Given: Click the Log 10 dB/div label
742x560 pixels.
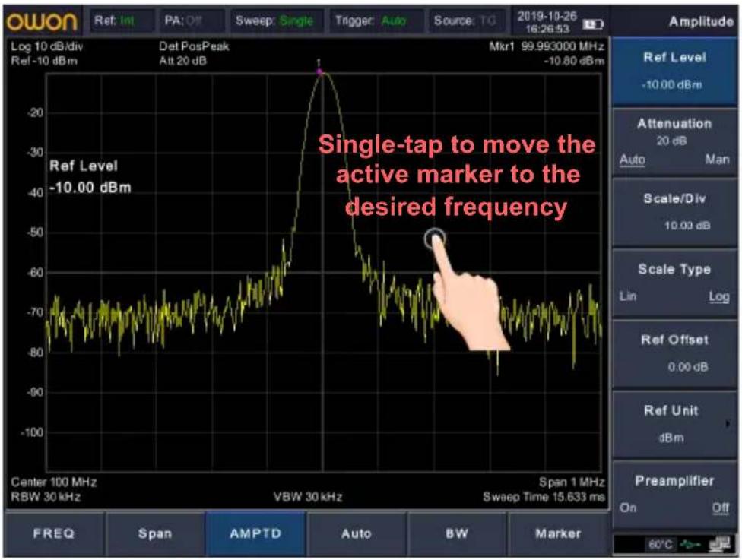Looking at the screenshot, I should pyautogui.click(x=47, y=46).
